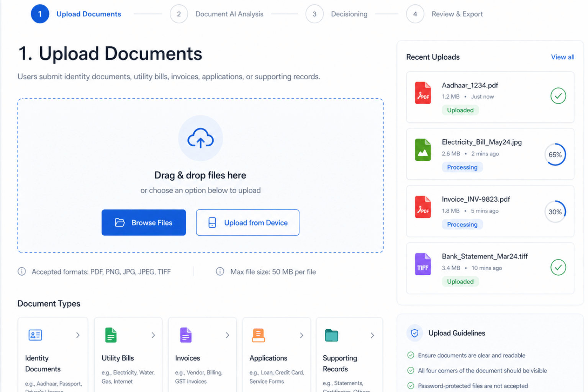
Task: Click the step 2 number circle
Action: tap(179, 14)
